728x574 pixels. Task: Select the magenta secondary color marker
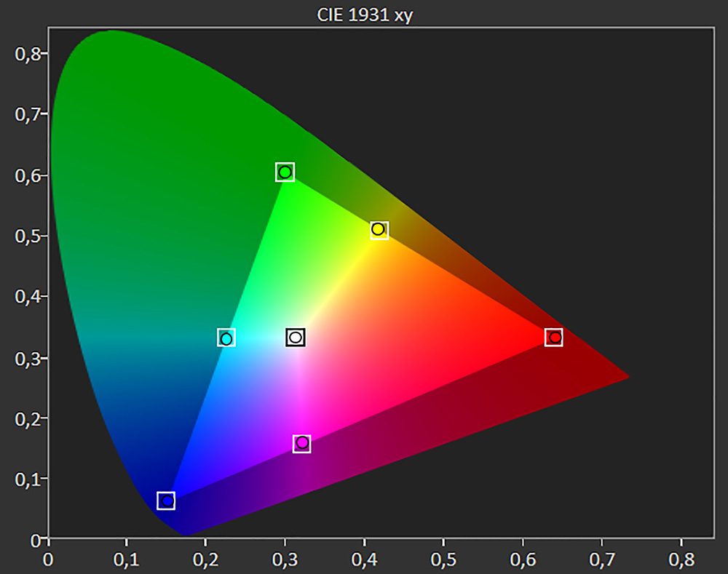(x=302, y=443)
